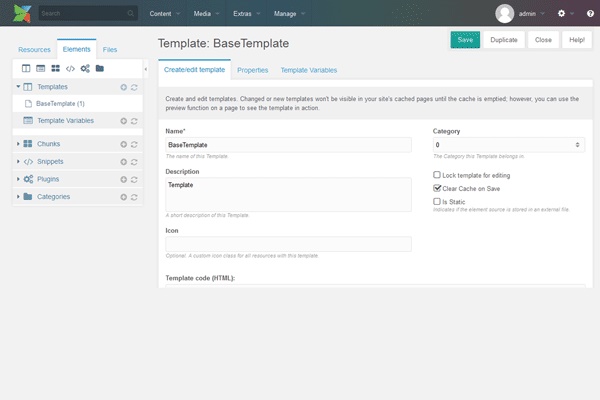
Task: Open the Content menu
Action: [165, 13]
